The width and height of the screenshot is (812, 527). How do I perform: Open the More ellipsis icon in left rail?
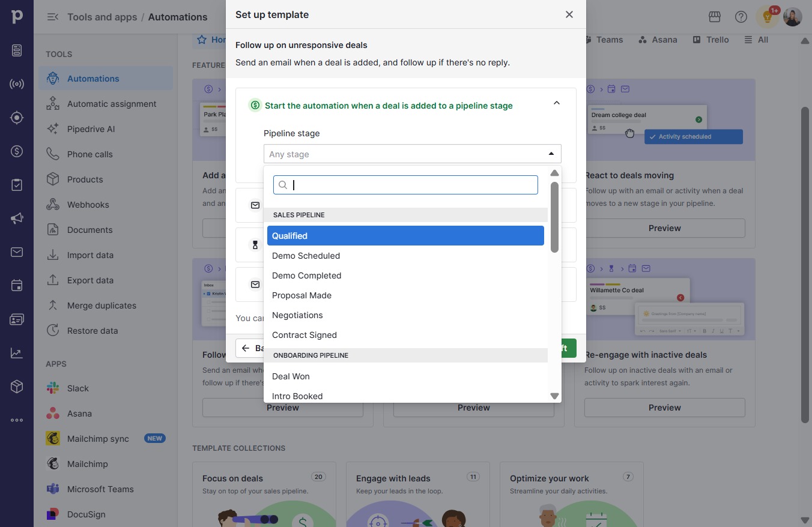17,420
